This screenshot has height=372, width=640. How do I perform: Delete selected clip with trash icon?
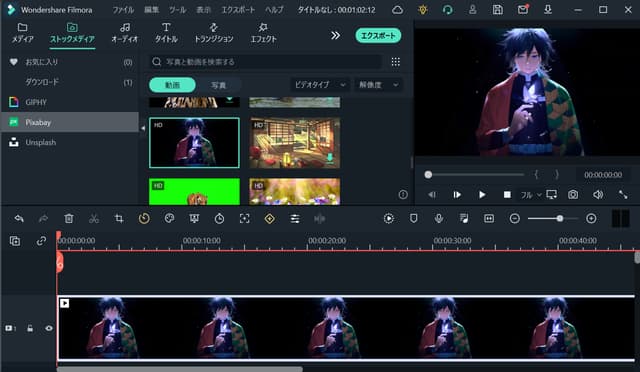click(x=69, y=219)
